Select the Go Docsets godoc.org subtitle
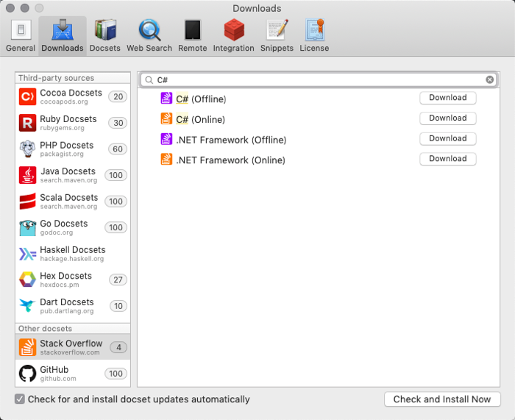This screenshot has width=515, height=420. (57, 232)
